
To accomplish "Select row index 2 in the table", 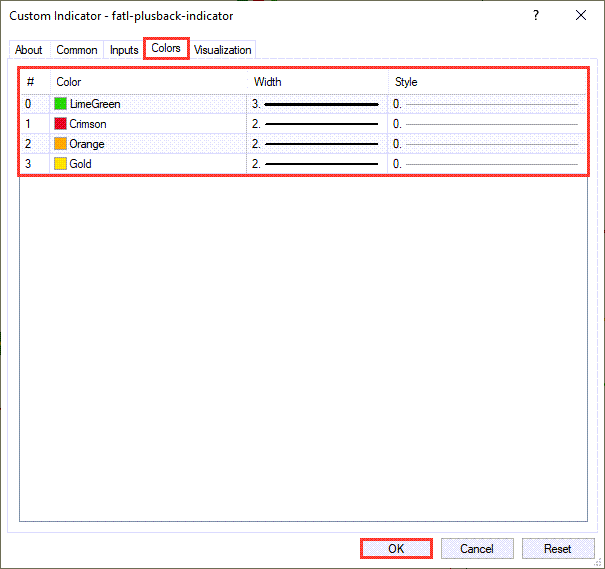I will pos(28,144).
